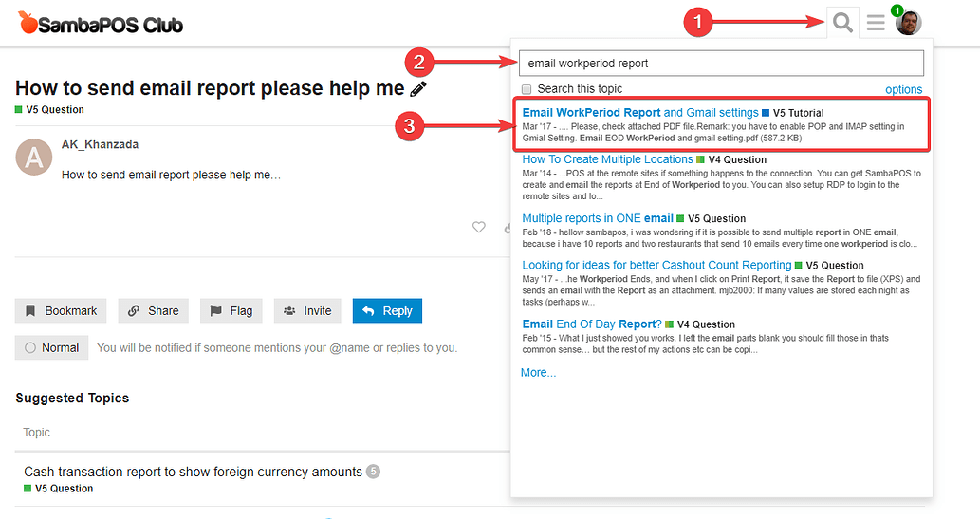
Task: Open Cash transaction report suggested topic
Action: pyautogui.click(x=194, y=472)
